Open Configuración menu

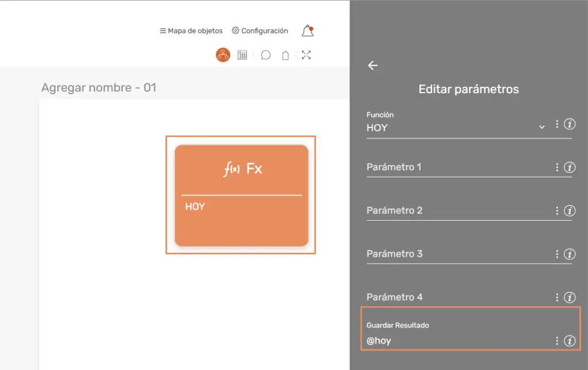click(260, 31)
